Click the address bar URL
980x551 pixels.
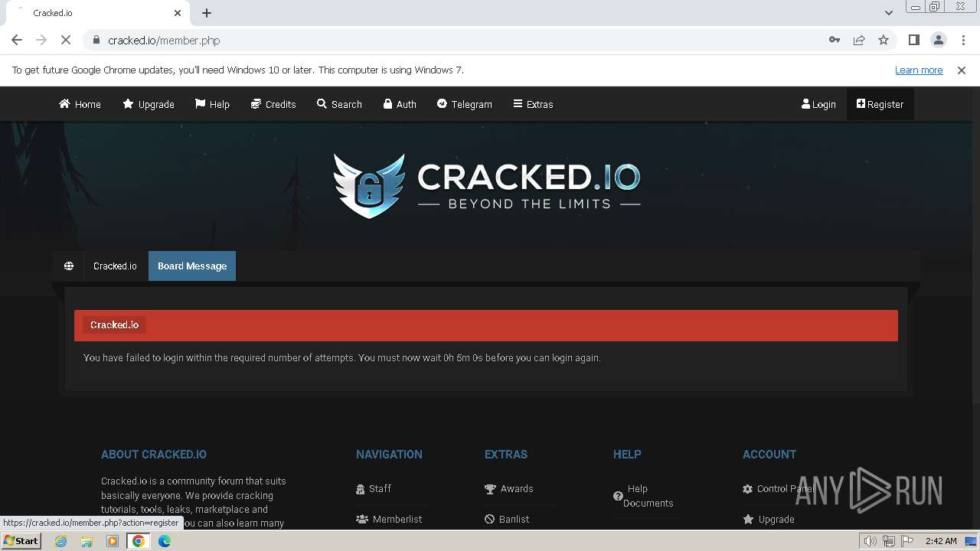point(164,41)
